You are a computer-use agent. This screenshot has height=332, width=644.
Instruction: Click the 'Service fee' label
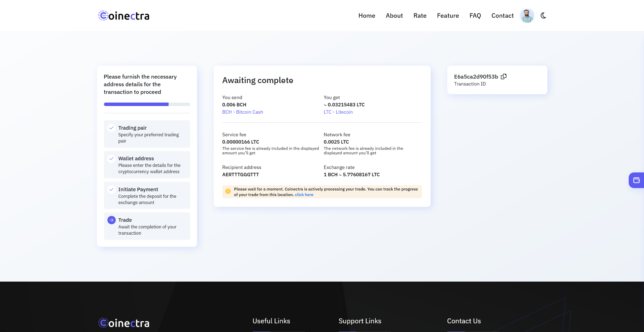(234, 135)
